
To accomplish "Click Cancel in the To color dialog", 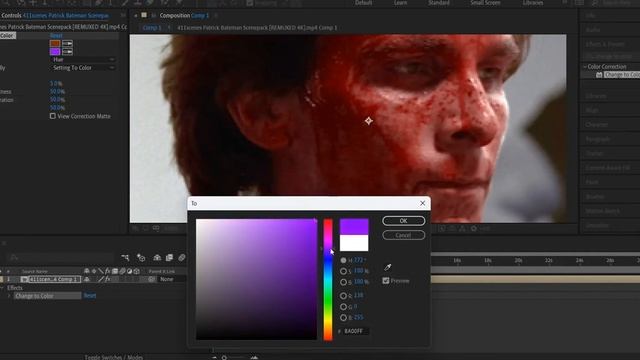I will [403, 235].
